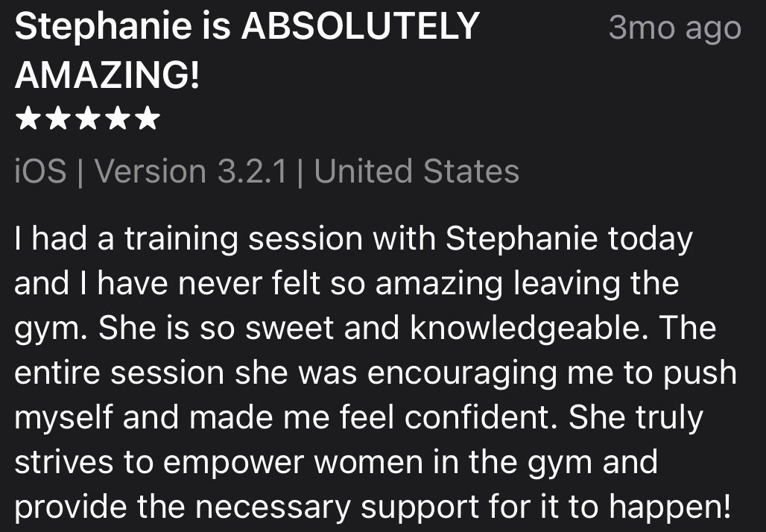Click the 'iOS' platform label
766x532 pixels.
pyautogui.click(x=40, y=171)
